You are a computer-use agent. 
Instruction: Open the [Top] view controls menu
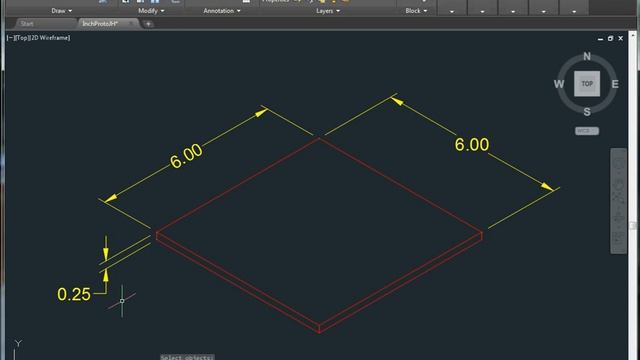tap(21, 38)
